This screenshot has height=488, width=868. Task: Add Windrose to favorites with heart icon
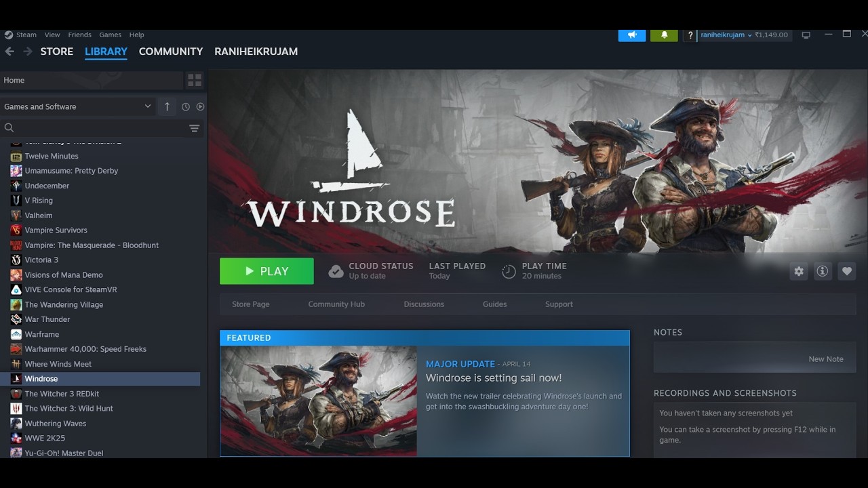point(846,271)
